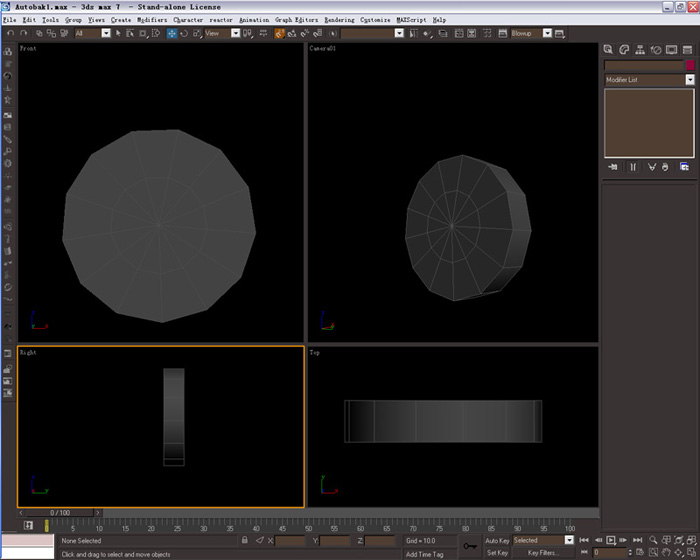Image resolution: width=700 pixels, height=560 pixels.
Task: Choose the Select Object arrow tool
Action: pos(118,33)
